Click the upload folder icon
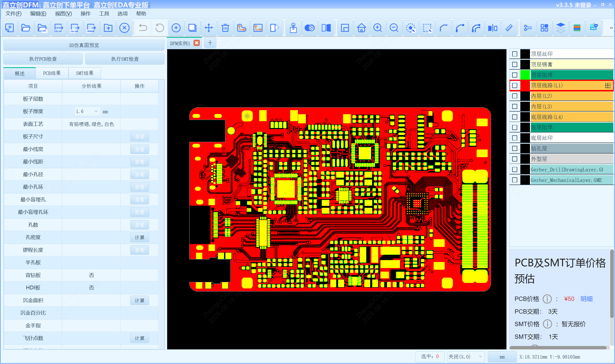 [x=108, y=28]
